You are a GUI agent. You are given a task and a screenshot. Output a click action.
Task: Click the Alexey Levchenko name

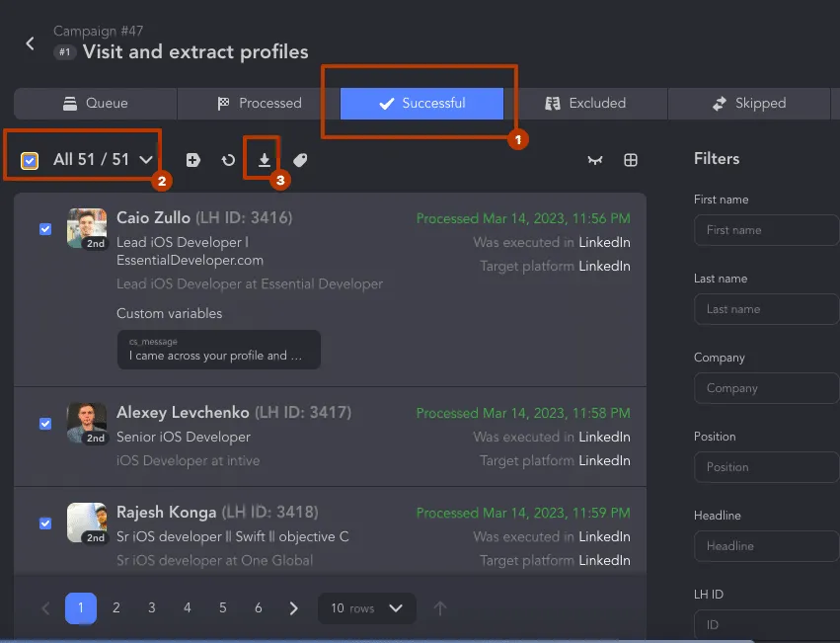click(x=183, y=413)
